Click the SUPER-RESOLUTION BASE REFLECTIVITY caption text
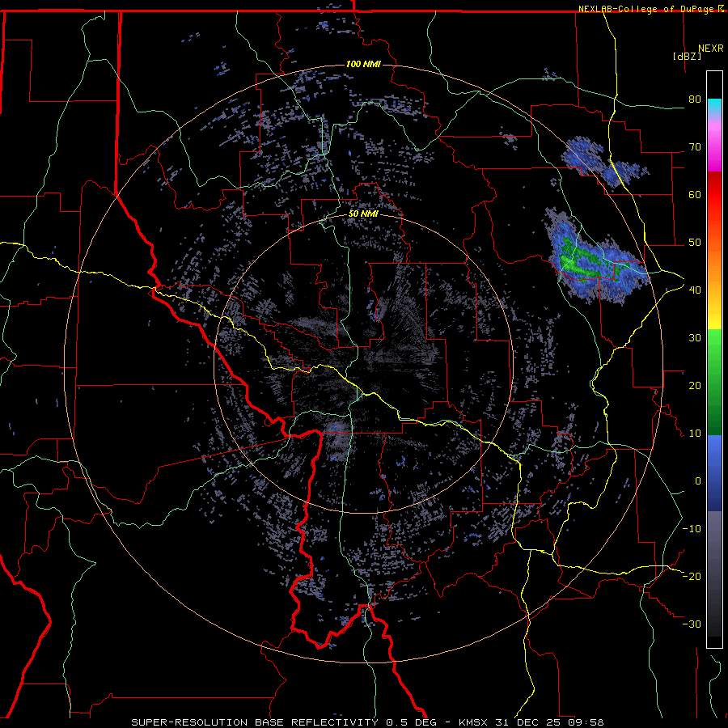728x728 pixels. 254,722
